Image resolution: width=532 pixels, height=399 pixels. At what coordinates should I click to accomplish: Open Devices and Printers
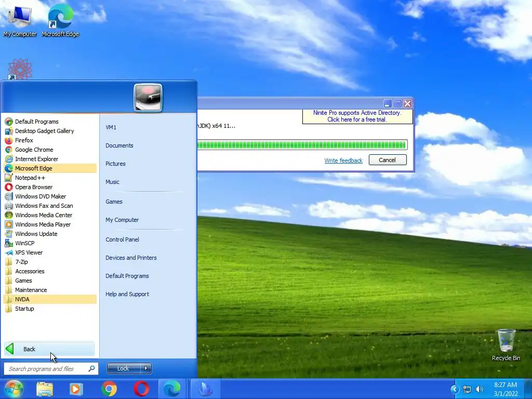pos(131,258)
